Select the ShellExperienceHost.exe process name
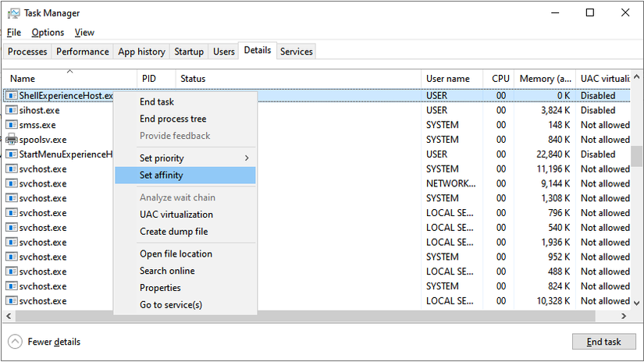Viewport: 644px width, 362px height. tap(66, 96)
